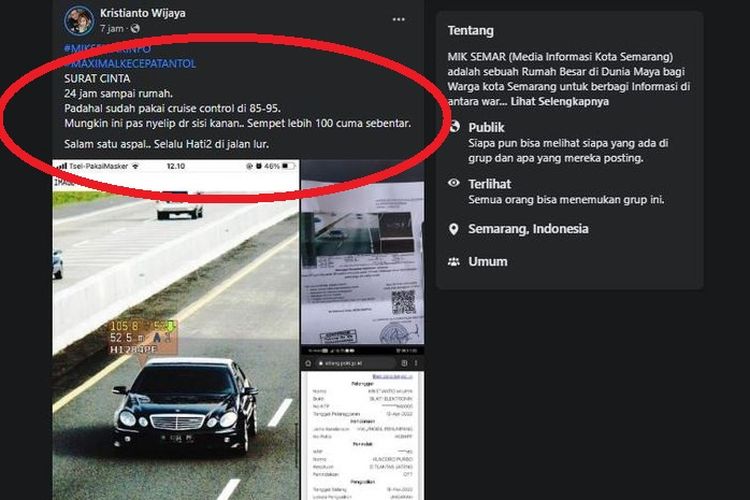Click the Umum group type label

(x=488, y=262)
